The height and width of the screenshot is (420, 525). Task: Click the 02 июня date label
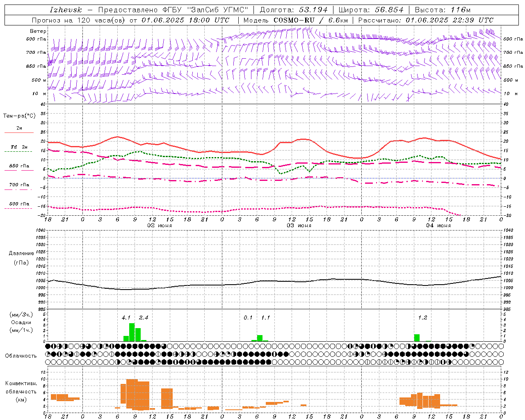(160, 226)
